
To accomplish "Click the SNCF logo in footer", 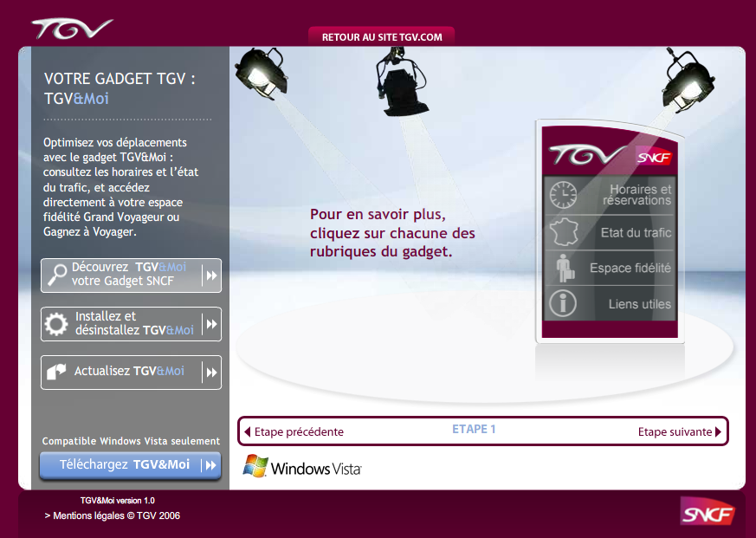I will pos(707,513).
